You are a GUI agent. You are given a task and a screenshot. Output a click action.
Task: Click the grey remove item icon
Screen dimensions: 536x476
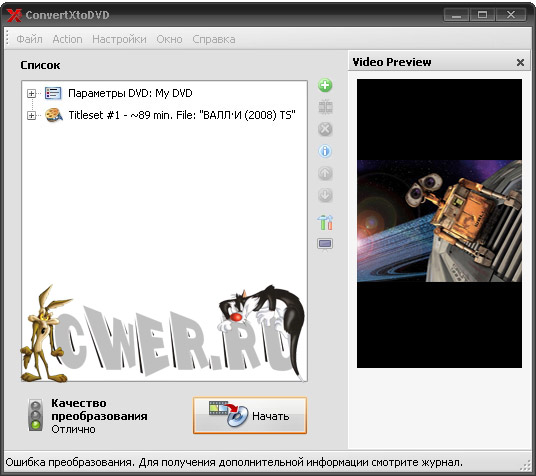(x=325, y=129)
